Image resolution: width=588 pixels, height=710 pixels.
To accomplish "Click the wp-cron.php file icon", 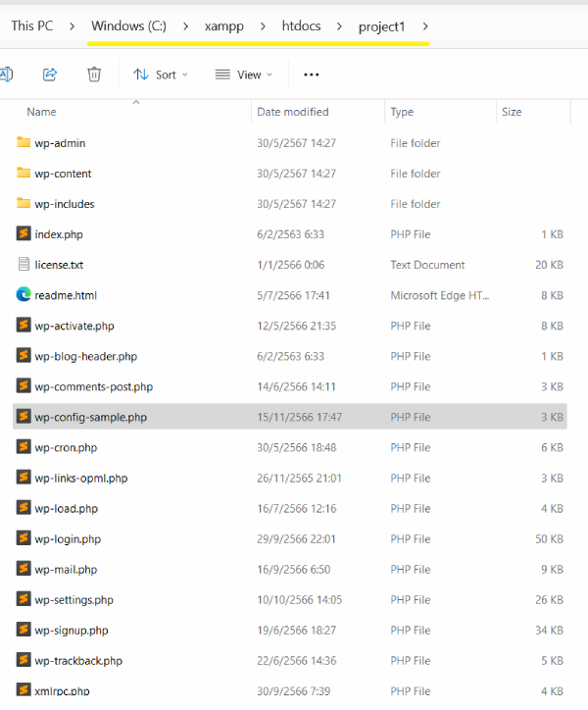I will 24,446.
